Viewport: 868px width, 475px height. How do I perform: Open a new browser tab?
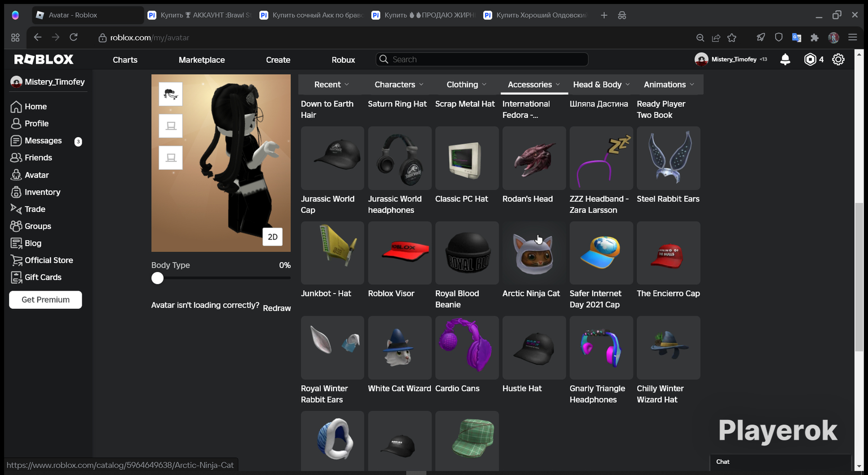[604, 15]
